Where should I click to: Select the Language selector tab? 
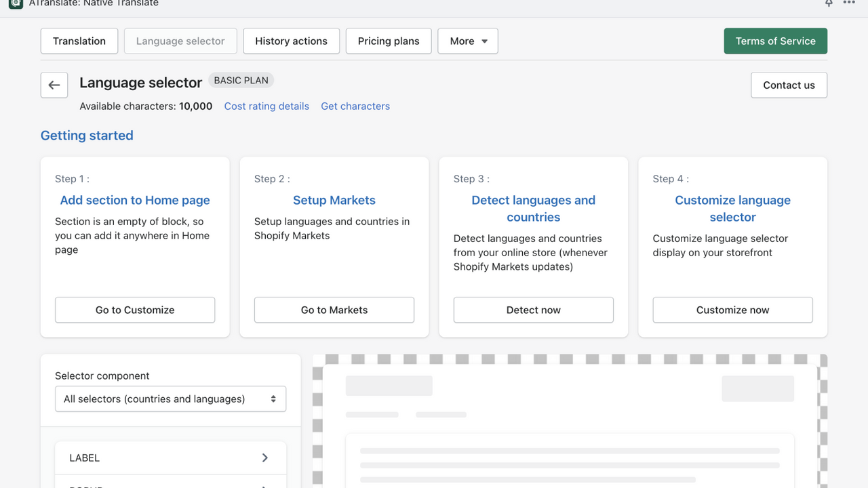(180, 41)
